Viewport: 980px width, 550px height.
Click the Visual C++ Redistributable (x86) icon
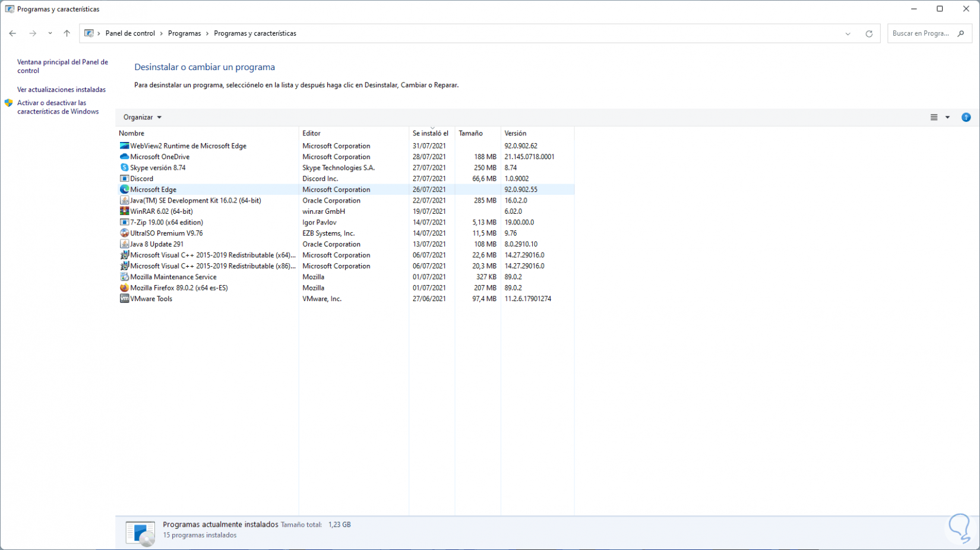124,266
